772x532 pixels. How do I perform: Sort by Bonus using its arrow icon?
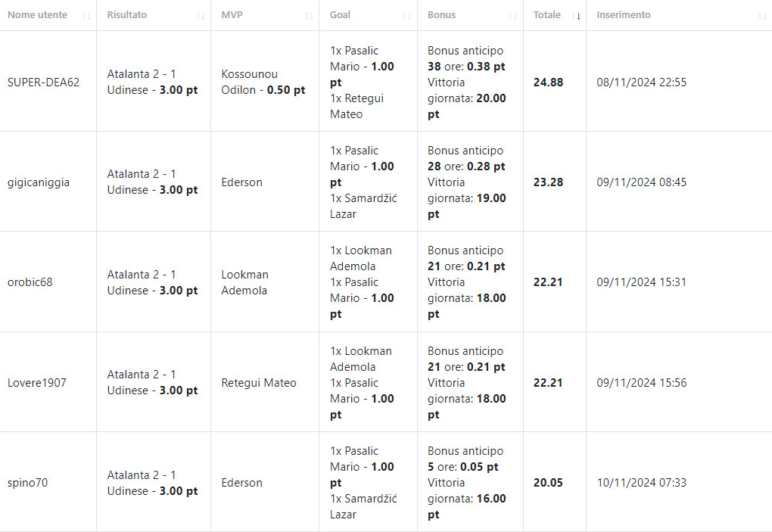[513, 16]
